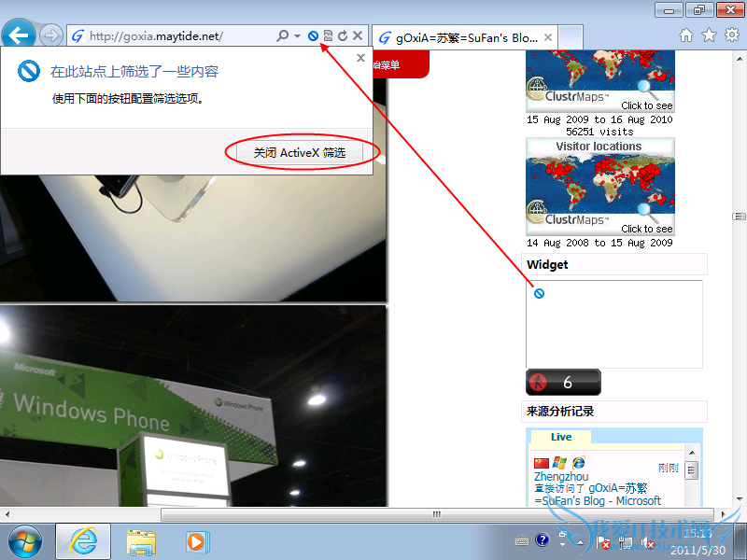Toggle Compatibility View icon in address bar

point(329,35)
